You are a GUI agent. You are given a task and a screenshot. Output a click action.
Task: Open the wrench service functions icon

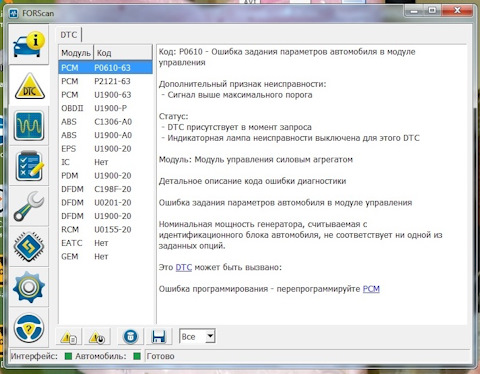click(x=29, y=206)
